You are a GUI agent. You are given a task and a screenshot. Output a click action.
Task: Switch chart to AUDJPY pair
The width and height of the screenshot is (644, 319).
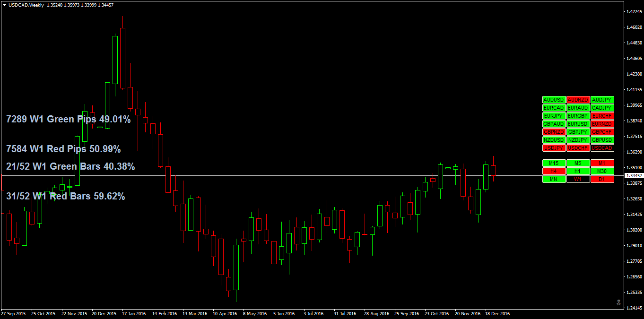pos(602,100)
